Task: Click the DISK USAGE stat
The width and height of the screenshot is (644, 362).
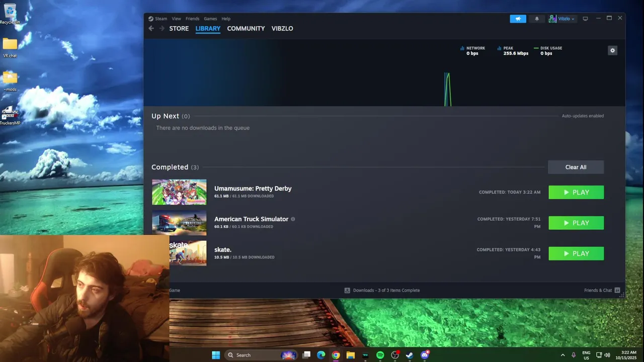Action: (x=548, y=51)
